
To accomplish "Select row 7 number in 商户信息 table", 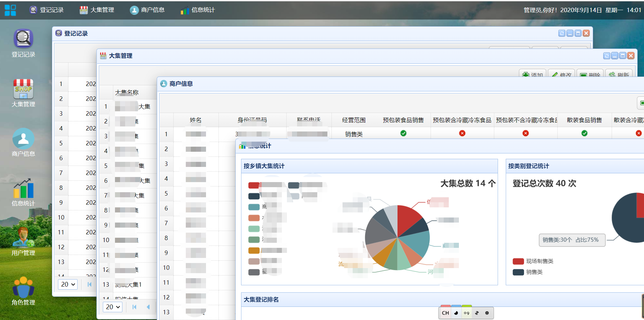I will [x=166, y=223].
